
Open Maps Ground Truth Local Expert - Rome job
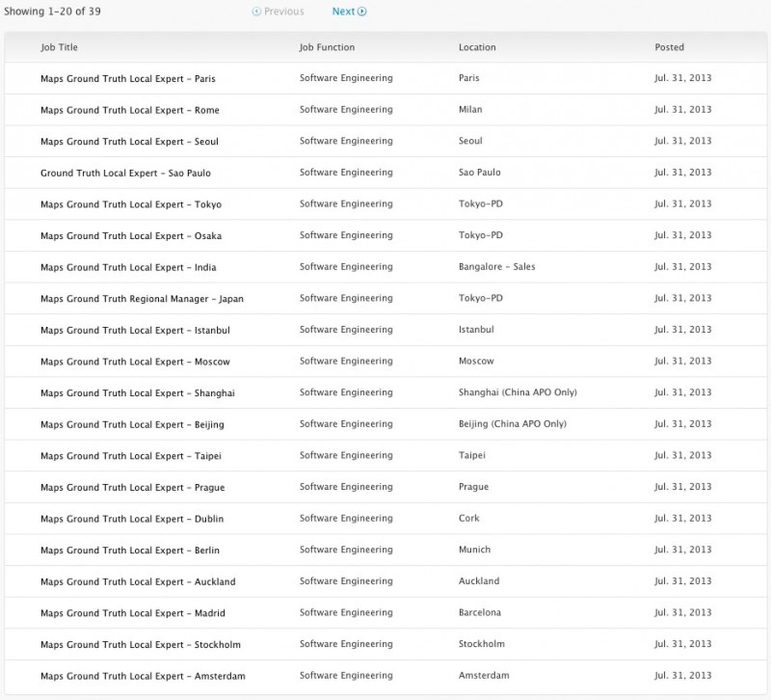tap(130, 110)
